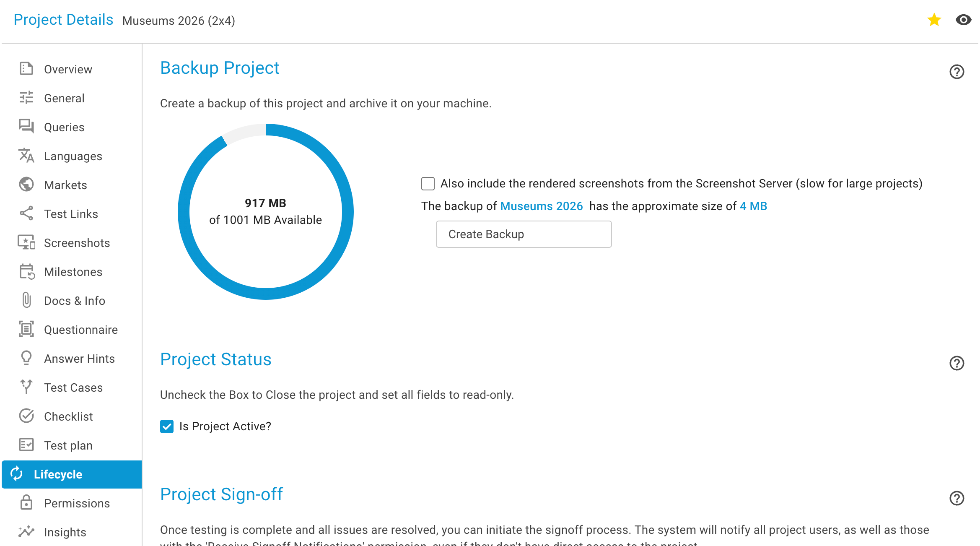980x546 pixels.
Task: Open help for Project Status section
Action: [x=957, y=363]
